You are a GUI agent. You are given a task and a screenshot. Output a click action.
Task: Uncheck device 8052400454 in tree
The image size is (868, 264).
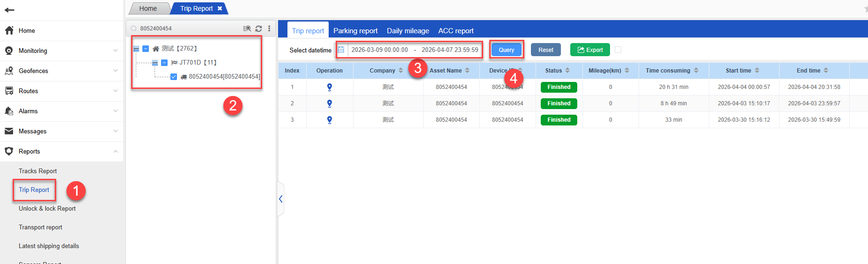coord(174,77)
